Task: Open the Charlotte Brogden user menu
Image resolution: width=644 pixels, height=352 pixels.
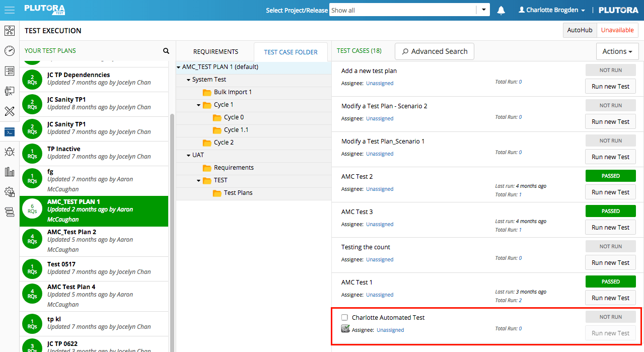Action: 551,9
